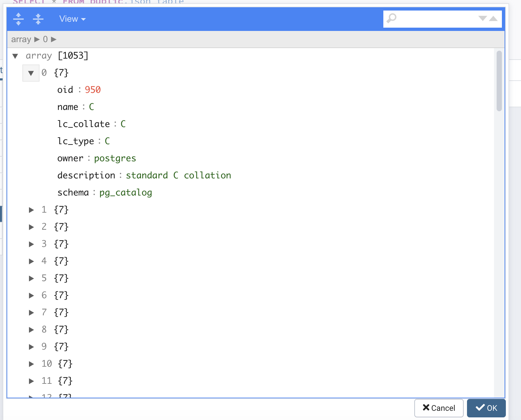The width and height of the screenshot is (521, 420).
Task: Click the collapse all fields icon
Action: [x=38, y=19]
